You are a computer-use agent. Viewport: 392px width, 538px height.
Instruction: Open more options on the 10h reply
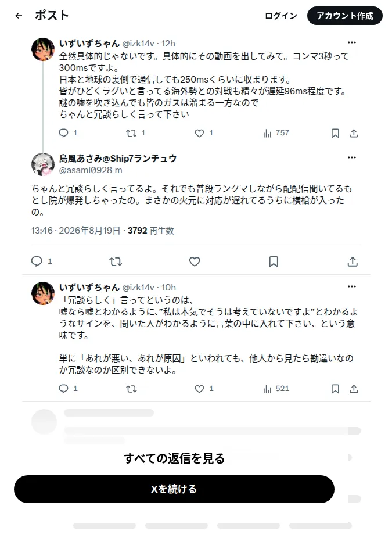click(352, 286)
